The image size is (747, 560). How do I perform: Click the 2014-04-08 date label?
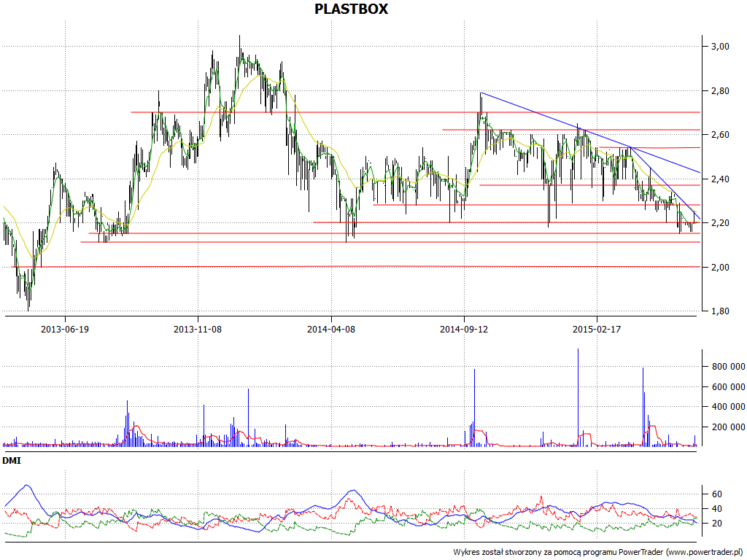[330, 329]
